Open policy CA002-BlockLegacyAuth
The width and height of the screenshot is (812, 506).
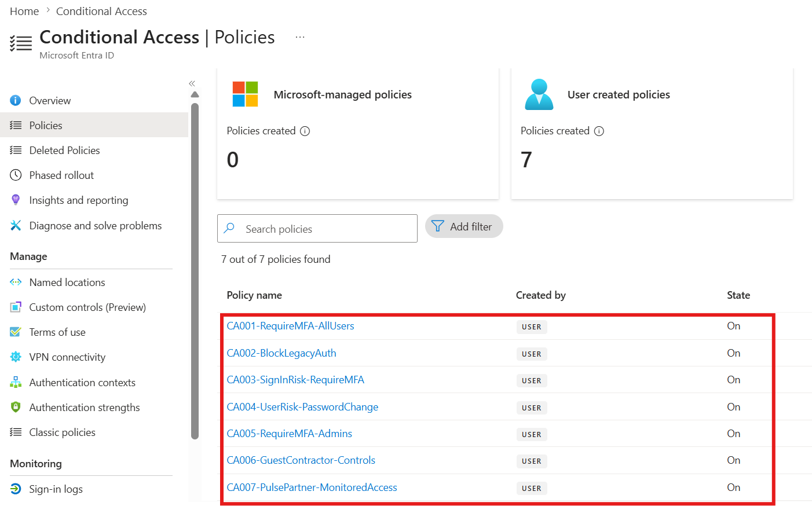click(281, 353)
